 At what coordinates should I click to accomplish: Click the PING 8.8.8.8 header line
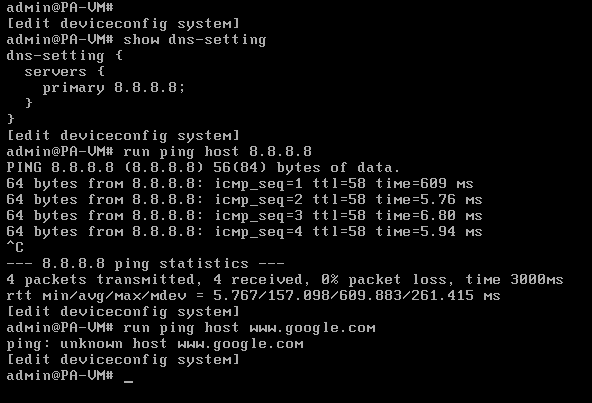tap(203, 168)
